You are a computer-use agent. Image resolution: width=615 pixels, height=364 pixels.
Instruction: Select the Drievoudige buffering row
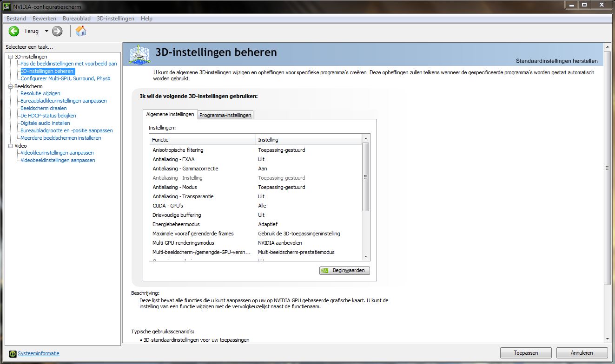click(x=255, y=215)
